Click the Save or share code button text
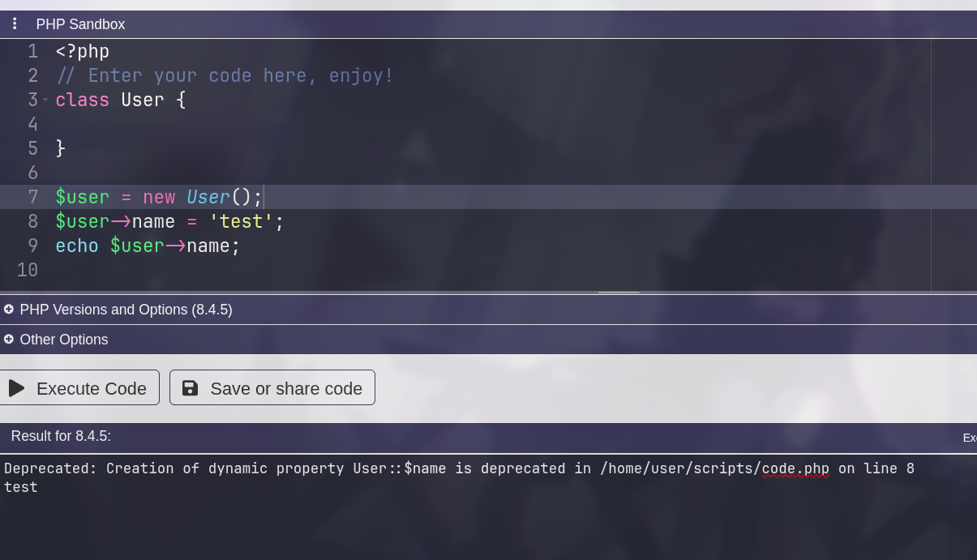This screenshot has height=560, width=977. pyautogui.click(x=285, y=388)
